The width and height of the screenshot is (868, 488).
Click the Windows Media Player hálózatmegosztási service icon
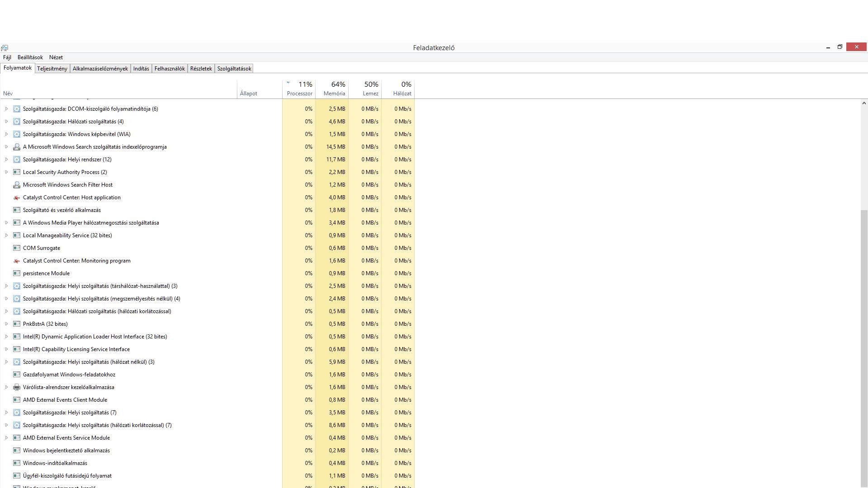point(17,223)
